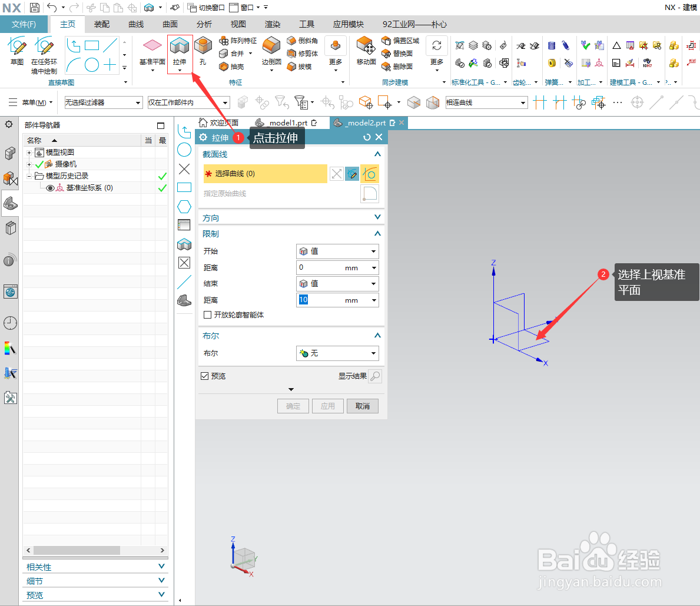The image size is (700, 606).
Task: Click the 取消 cancel button
Action: 363,406
